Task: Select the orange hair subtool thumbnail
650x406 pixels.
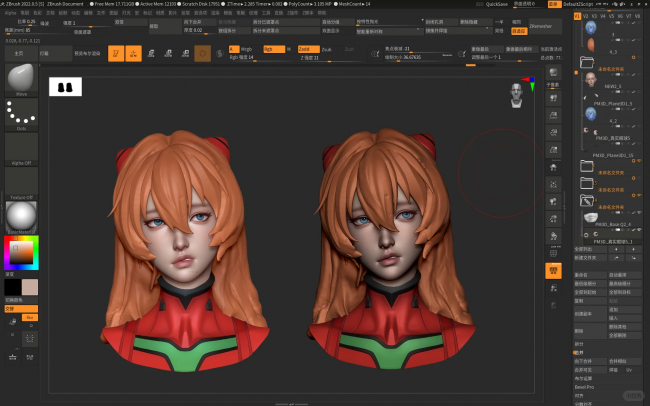Action: pyautogui.click(x=591, y=45)
